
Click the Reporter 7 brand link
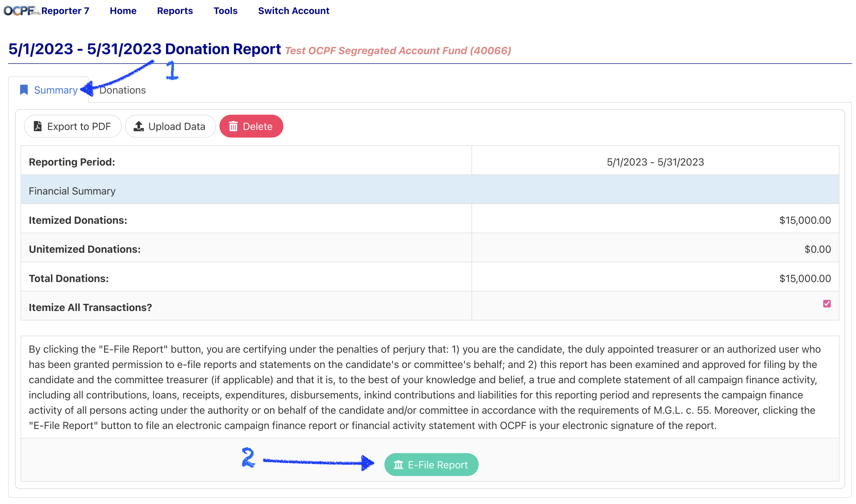coord(65,11)
